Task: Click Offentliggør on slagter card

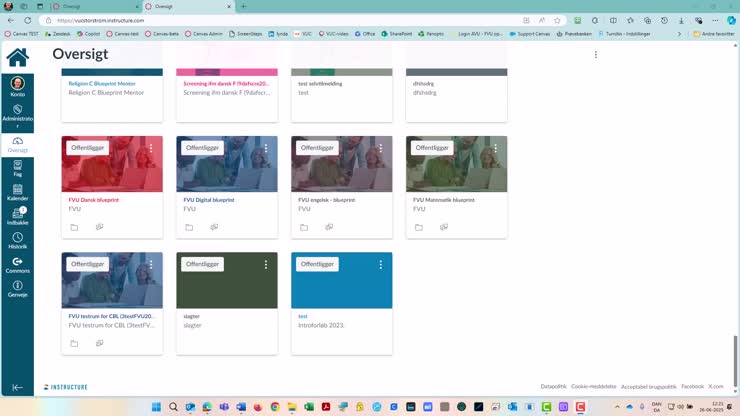Action: [x=202, y=264]
